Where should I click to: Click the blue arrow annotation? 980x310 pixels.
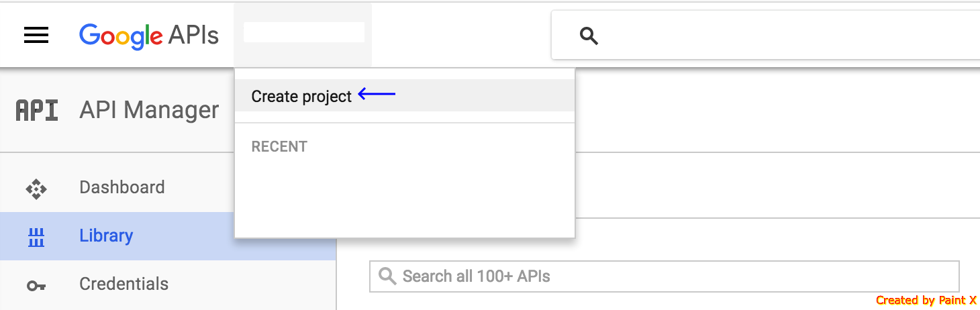click(377, 95)
